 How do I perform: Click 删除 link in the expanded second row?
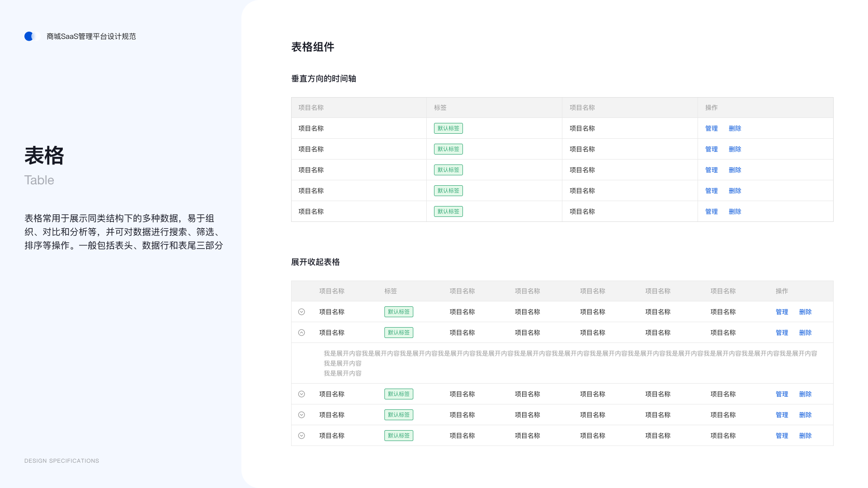click(x=806, y=332)
